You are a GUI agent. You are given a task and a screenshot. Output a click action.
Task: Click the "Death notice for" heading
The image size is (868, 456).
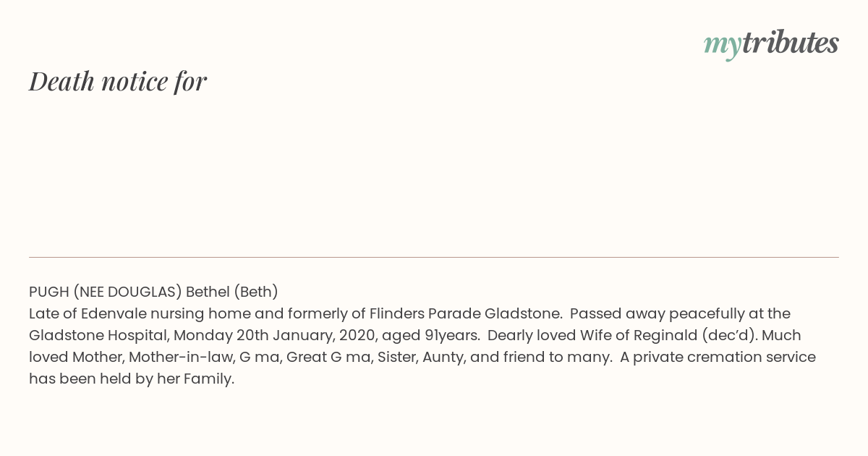coord(118,81)
